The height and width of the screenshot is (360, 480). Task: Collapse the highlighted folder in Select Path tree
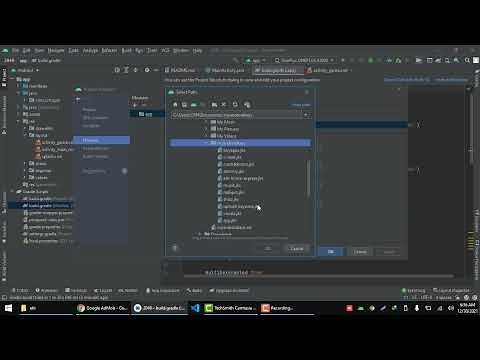tap(206, 143)
